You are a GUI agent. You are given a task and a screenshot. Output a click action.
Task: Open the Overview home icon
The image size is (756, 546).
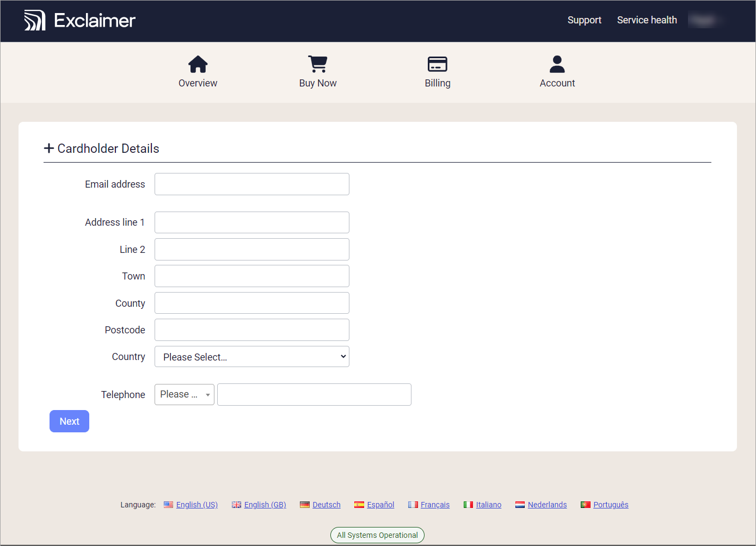pyautogui.click(x=198, y=64)
